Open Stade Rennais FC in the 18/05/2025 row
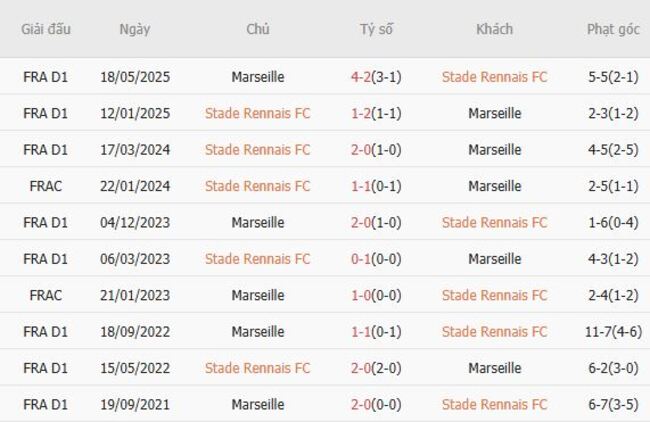 coord(494,76)
